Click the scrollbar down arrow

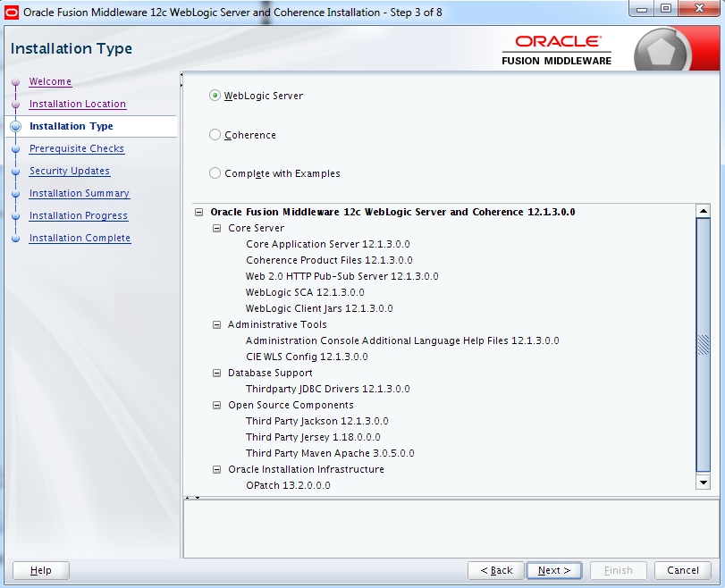pos(703,483)
